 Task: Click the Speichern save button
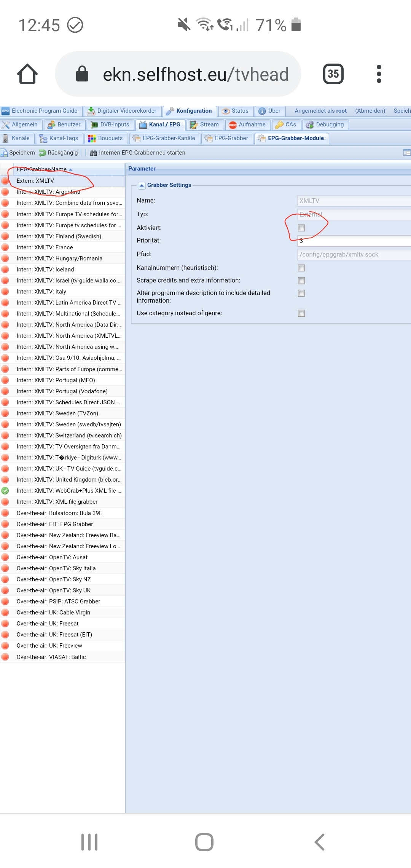click(x=18, y=153)
